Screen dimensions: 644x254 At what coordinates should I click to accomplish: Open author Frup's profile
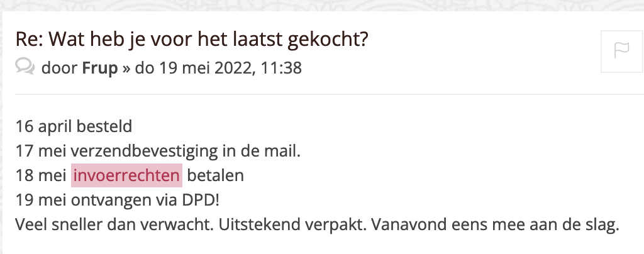click(x=100, y=67)
